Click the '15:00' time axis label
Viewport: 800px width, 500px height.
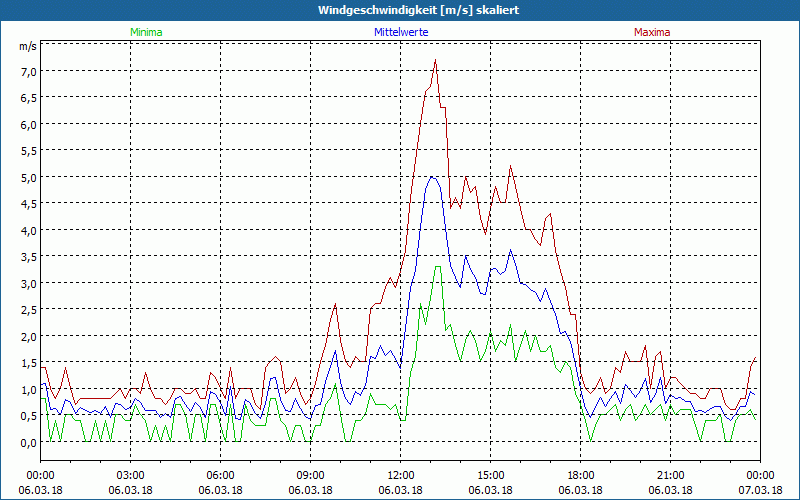pos(490,476)
